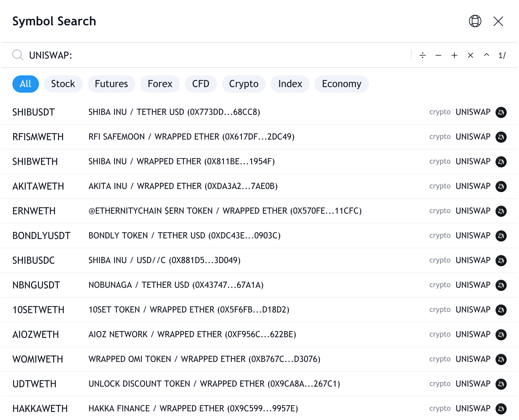The width and height of the screenshot is (519, 420).
Task: Click AIOZ NETWORK / WRAPPED ETHER description
Action: 192,334
